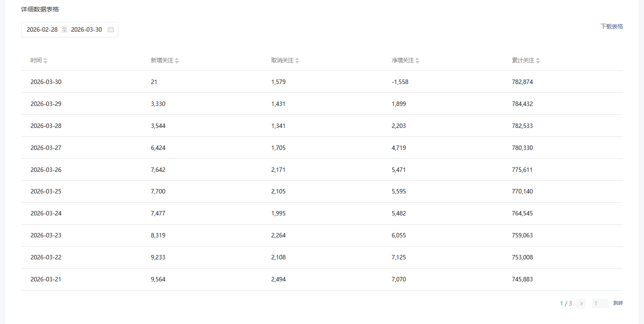Click 跳转 to jump to page
Image resolution: width=644 pixels, height=324 pixels.
point(618,303)
